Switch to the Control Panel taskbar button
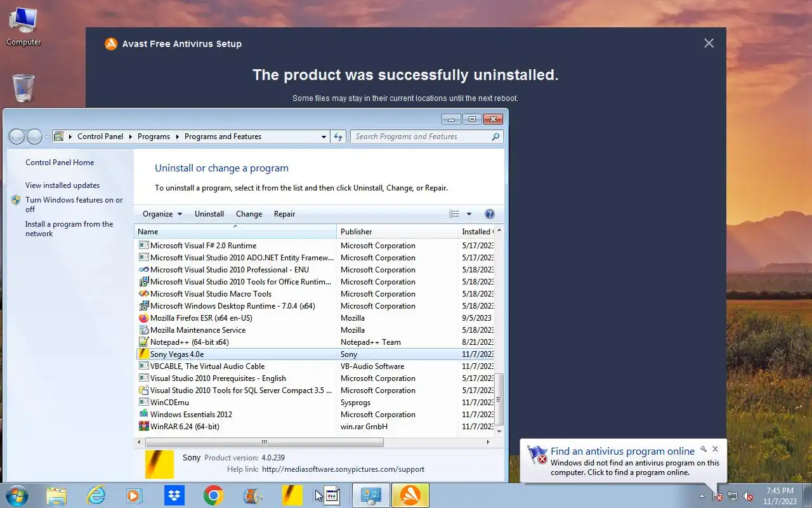 pos(371,495)
